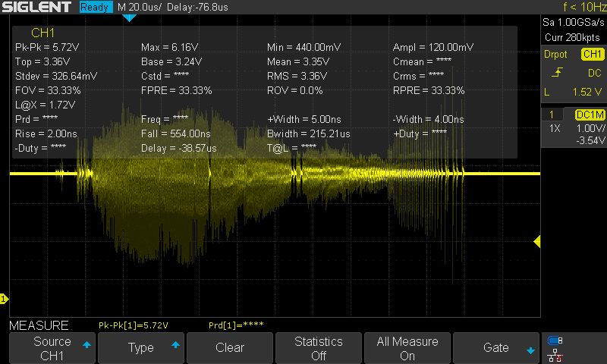Select the -3.54V channel offset value
607x364 pixels.
[x=590, y=140]
